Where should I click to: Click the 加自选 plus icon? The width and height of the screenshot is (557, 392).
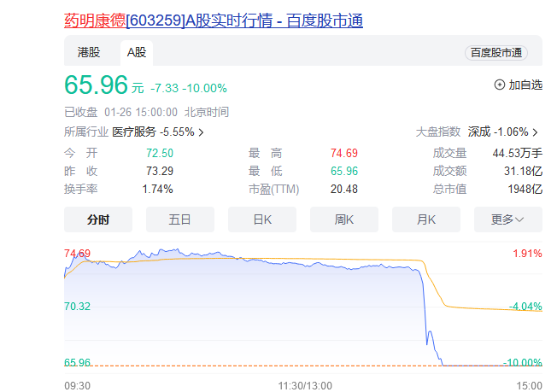(x=500, y=85)
